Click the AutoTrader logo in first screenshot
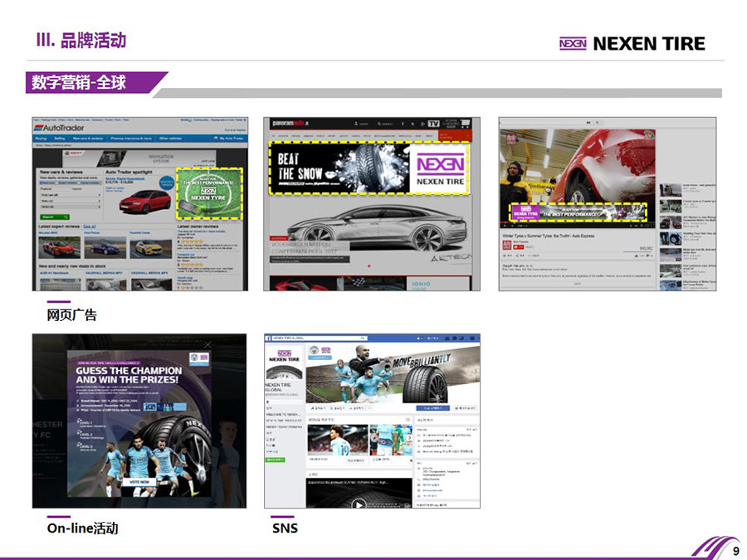The image size is (747, 560). pyautogui.click(x=59, y=128)
